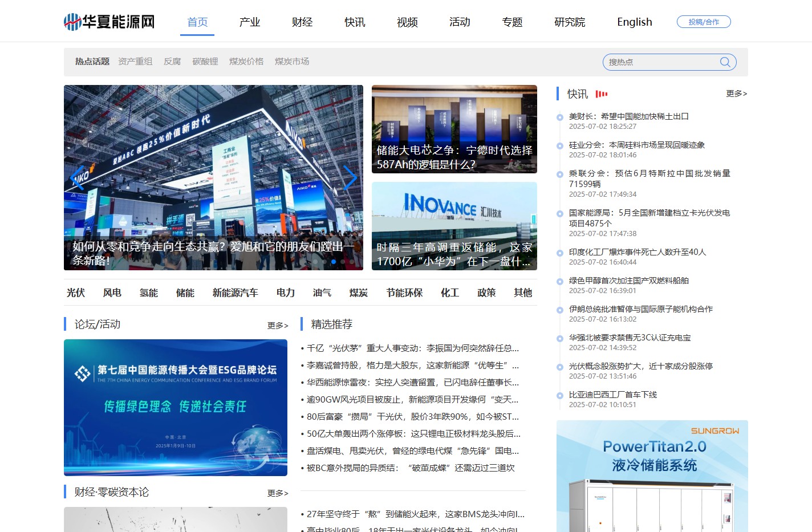Open the 专题 navigation tab
812x532 pixels.
[x=512, y=22]
